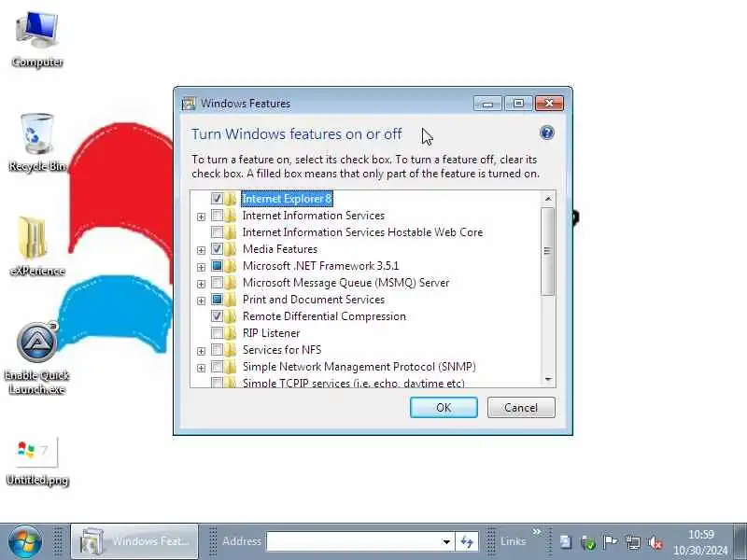Open the clock showing 10:59
This screenshot has width=747, height=560.
(701, 542)
